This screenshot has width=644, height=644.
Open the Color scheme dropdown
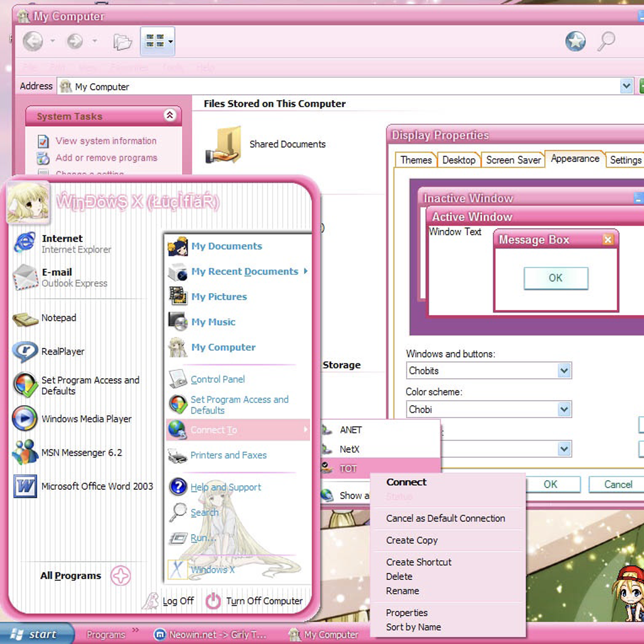[x=564, y=409]
